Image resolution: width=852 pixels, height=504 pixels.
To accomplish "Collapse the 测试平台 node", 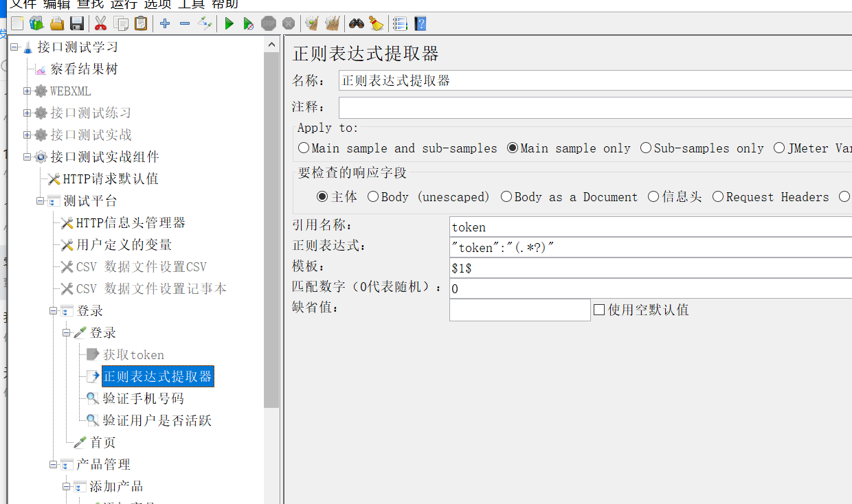I will coord(41,201).
